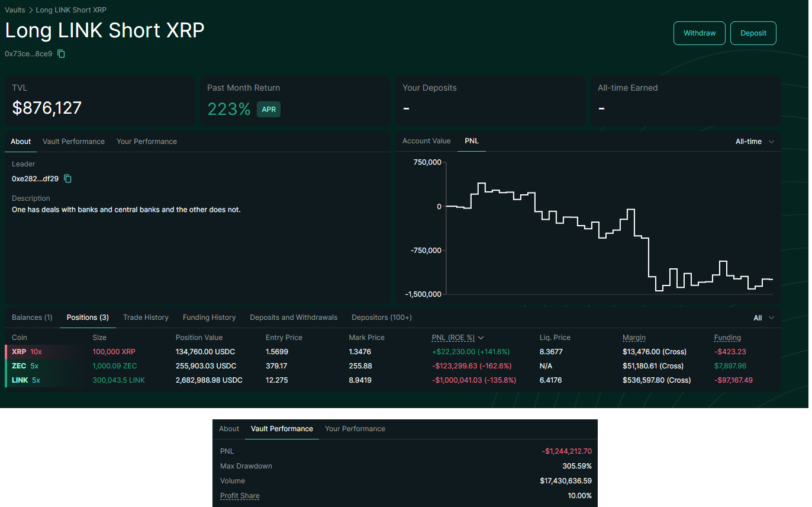
Task: Select the XRP coin in positions
Action: click(x=19, y=352)
